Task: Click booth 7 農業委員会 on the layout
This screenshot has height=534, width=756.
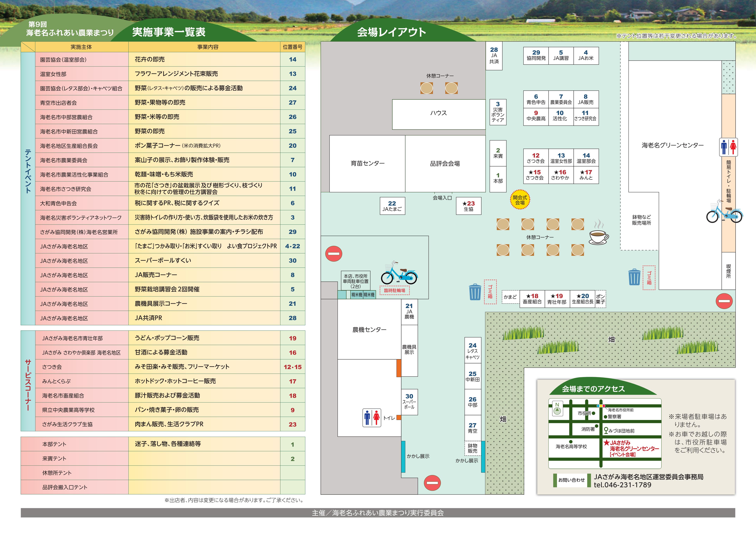Action: (561, 99)
